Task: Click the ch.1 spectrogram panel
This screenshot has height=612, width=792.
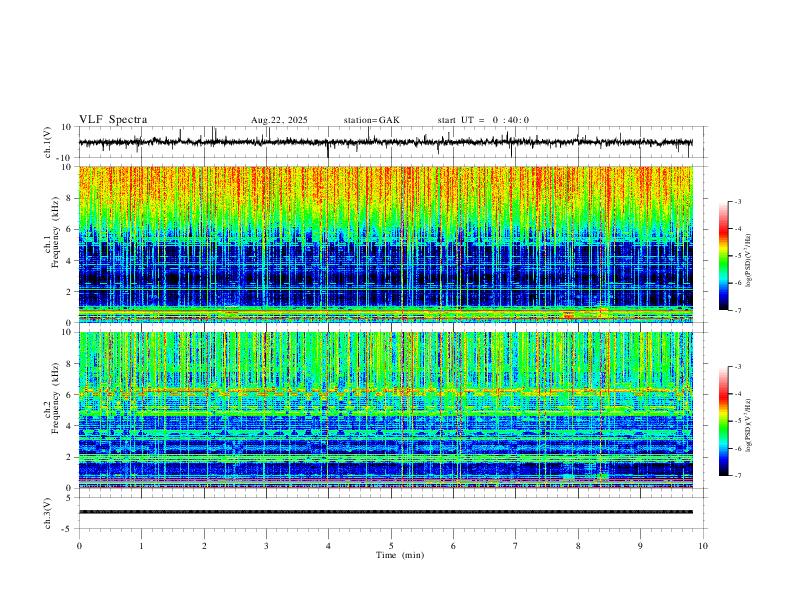Action: [x=386, y=244]
